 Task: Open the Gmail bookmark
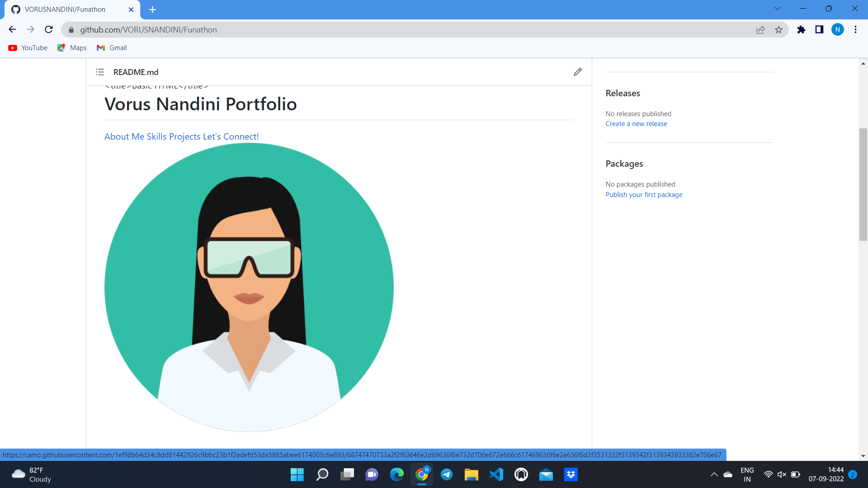[112, 48]
